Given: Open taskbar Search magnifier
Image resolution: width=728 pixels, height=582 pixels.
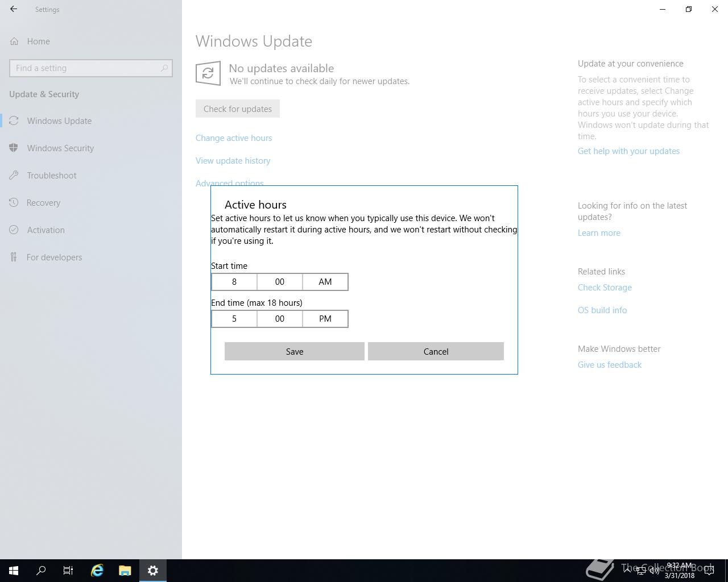Looking at the screenshot, I should pyautogui.click(x=41, y=571).
